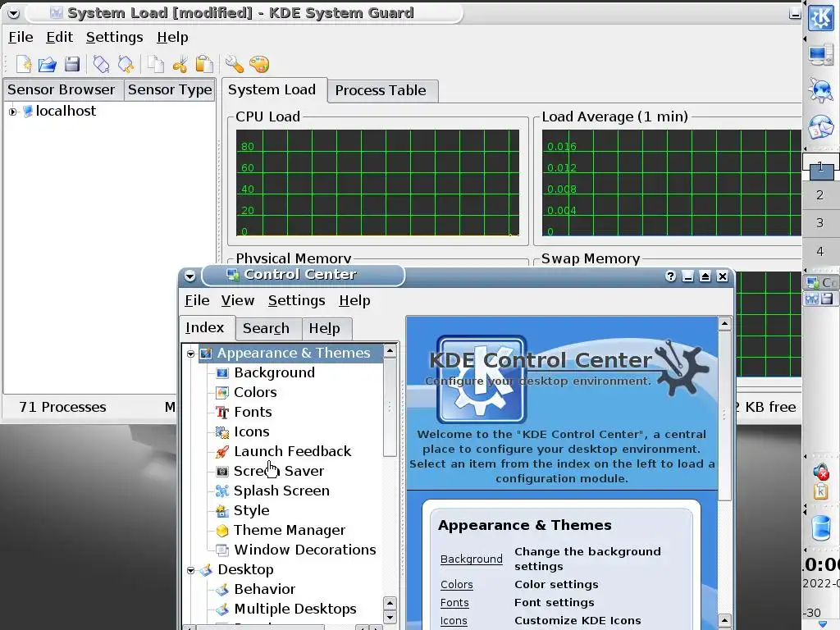Open Edit menu in System Guard
The image size is (840, 630).
coord(59,37)
